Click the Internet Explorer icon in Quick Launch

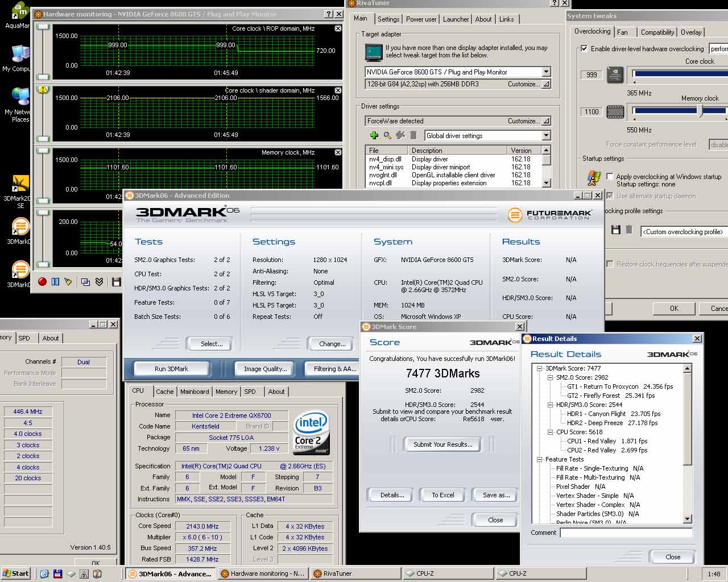click(x=44, y=573)
